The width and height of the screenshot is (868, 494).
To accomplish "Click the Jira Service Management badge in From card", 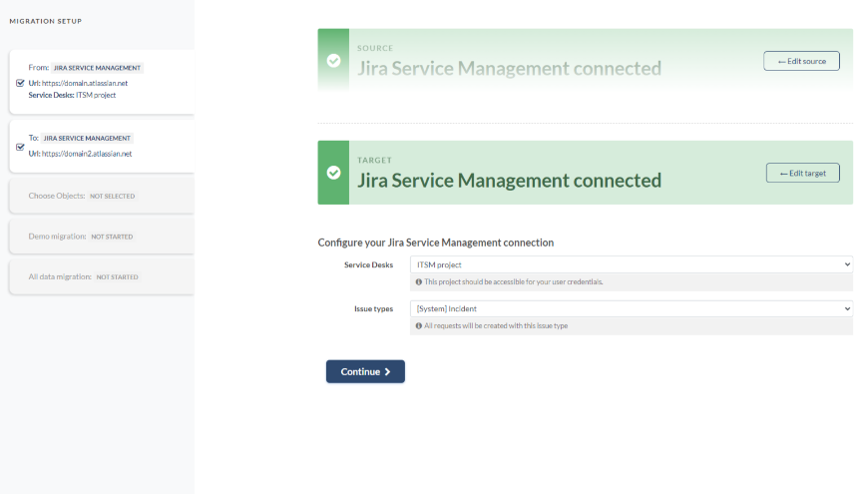I will (98, 68).
